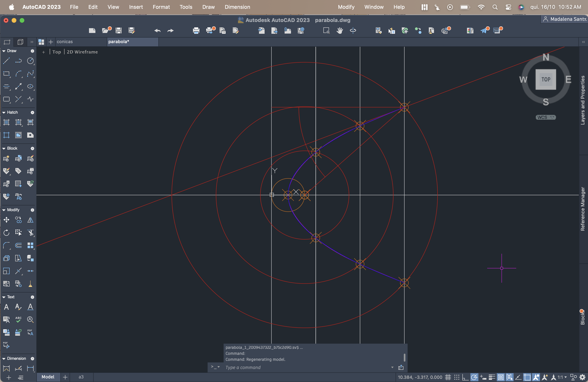Viewport: 588px width, 382px height.
Task: Open the WCS coordinate system dropdown
Action: pos(546,117)
